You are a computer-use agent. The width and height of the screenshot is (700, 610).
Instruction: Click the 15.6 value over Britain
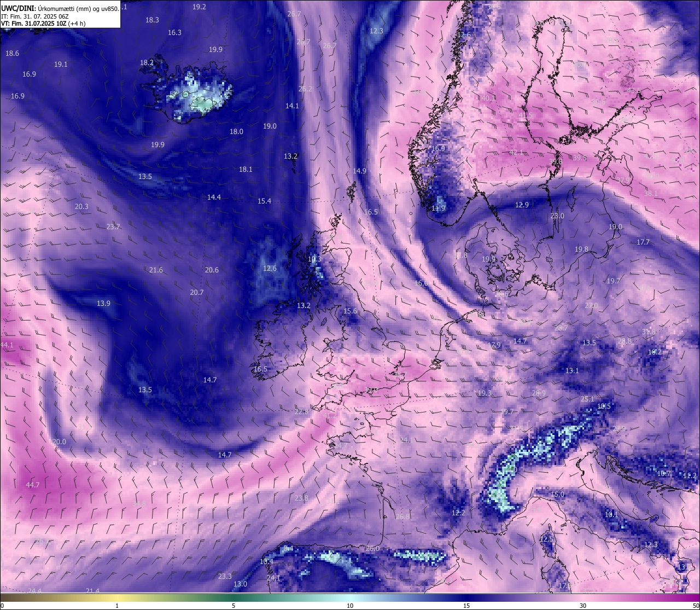[350, 311]
